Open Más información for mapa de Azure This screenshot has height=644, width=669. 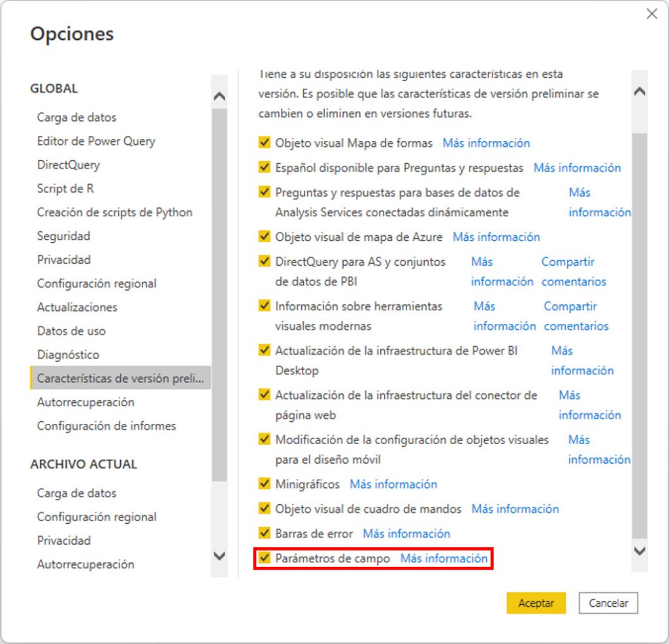click(497, 236)
